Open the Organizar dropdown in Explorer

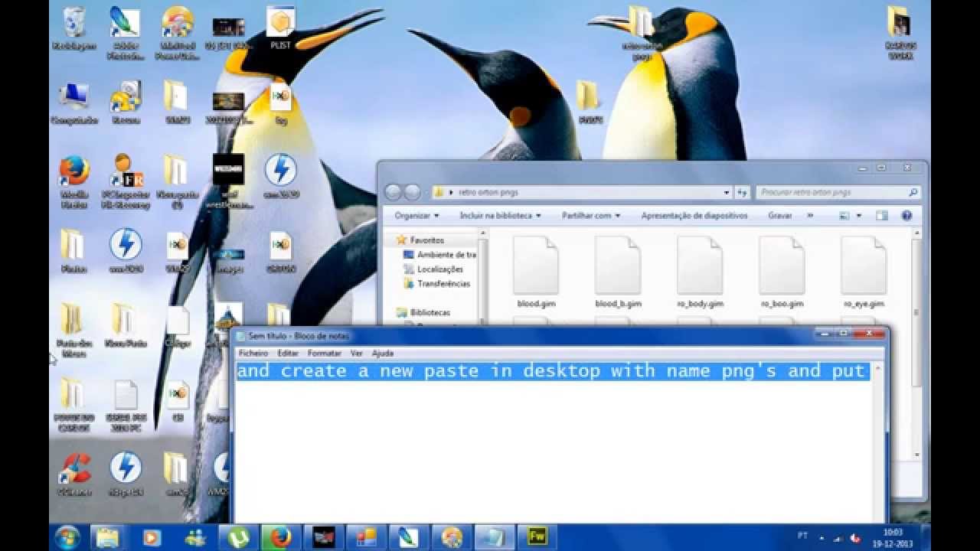click(416, 216)
